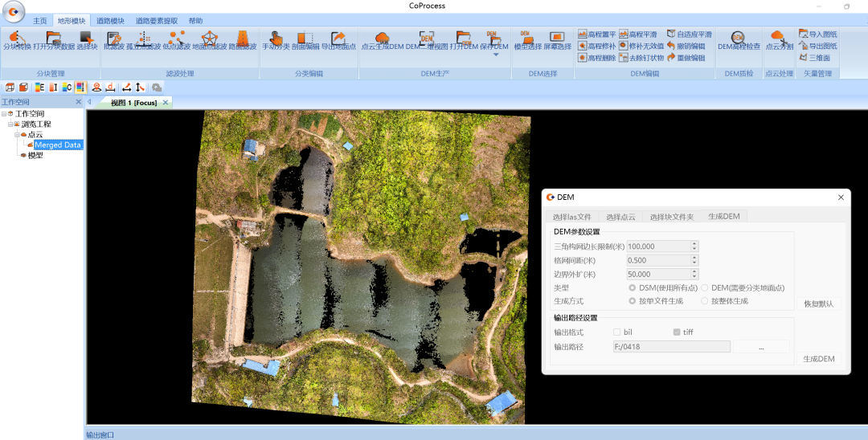Click the 输出路径 output path field
This screenshot has height=440, width=868.
click(671, 347)
